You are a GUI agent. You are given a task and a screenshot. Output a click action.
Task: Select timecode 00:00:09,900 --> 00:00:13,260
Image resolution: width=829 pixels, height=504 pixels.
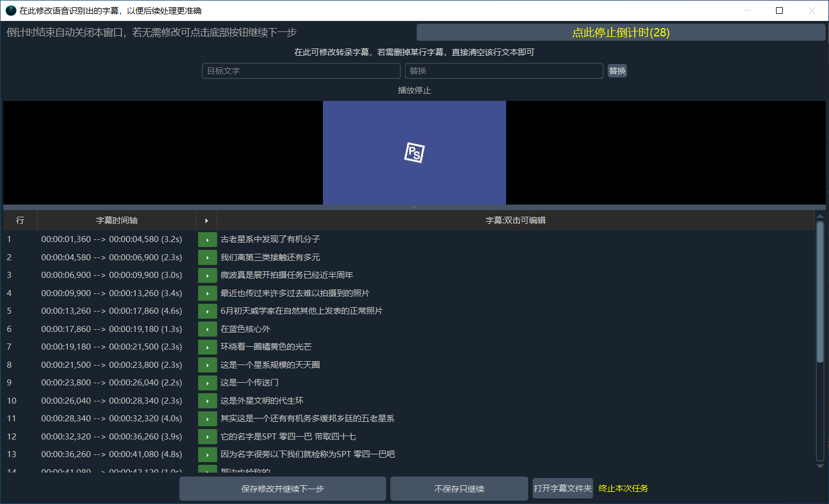111,293
